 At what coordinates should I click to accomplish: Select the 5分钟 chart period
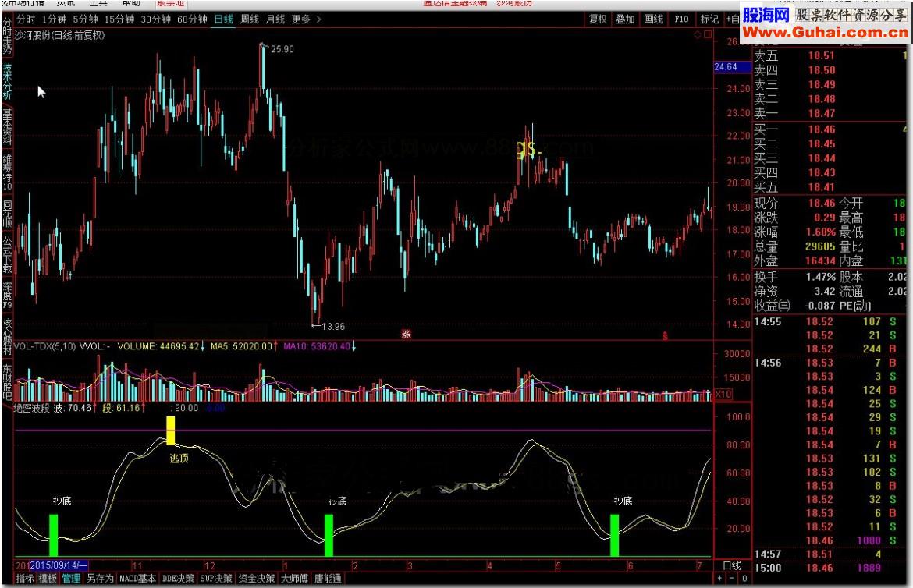(85, 19)
